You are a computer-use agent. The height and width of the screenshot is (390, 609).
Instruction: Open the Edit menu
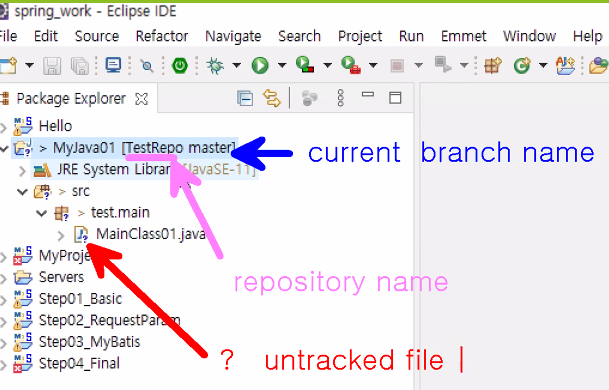click(x=46, y=36)
